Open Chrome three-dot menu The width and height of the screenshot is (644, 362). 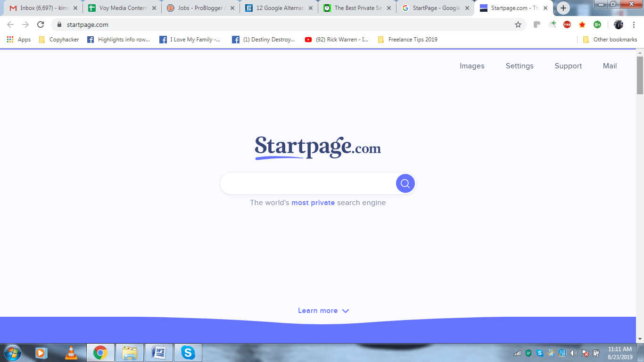point(634,25)
